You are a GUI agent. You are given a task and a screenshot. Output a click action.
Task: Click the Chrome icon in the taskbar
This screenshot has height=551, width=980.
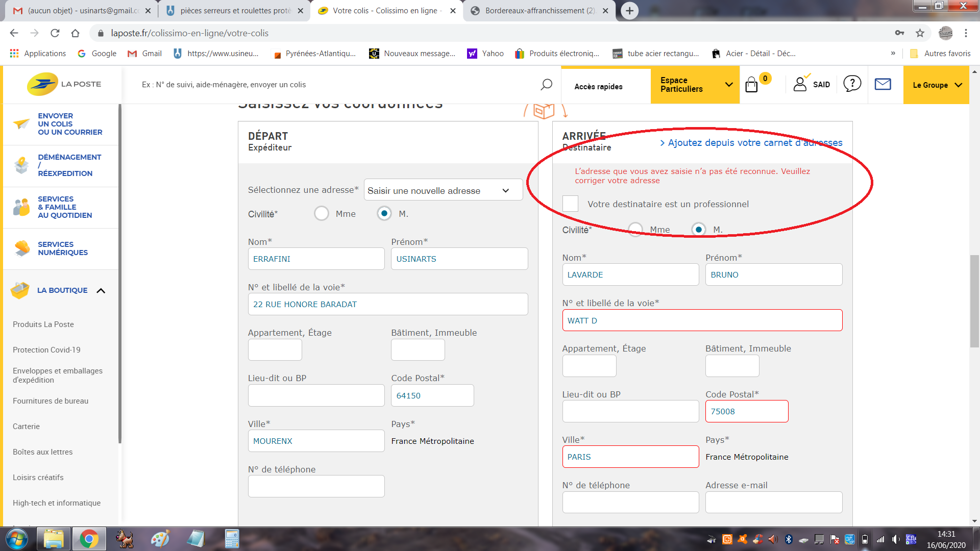point(89,539)
